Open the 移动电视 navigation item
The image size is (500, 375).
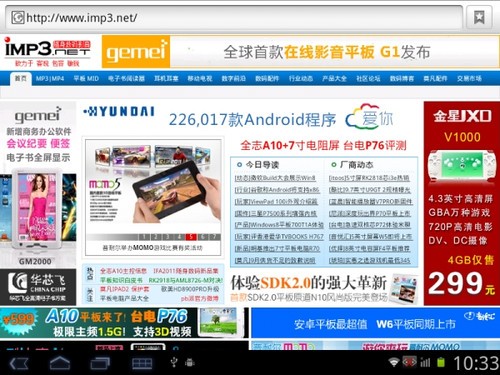point(200,79)
